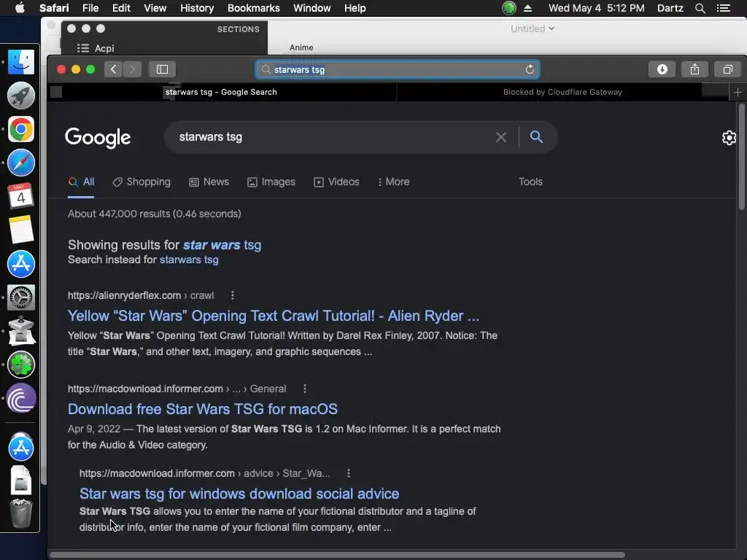Image resolution: width=747 pixels, height=560 pixels.
Task: Click the vertical page scrollbar
Action: [x=741, y=157]
